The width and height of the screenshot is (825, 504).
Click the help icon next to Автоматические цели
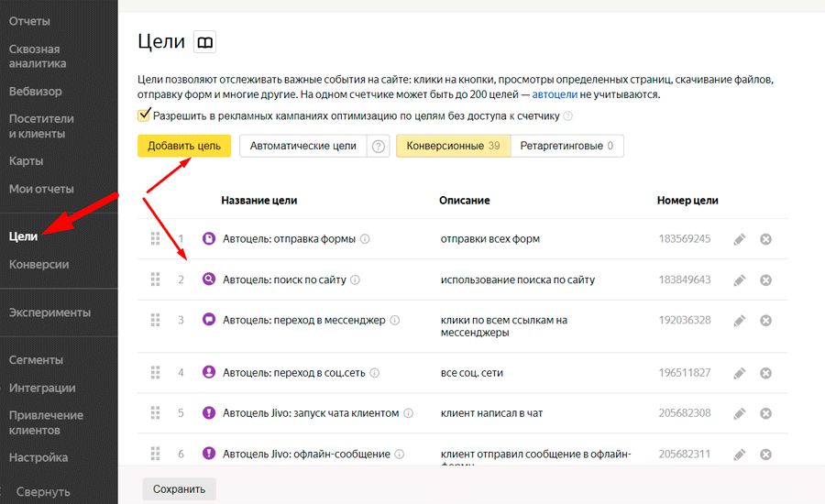[379, 147]
